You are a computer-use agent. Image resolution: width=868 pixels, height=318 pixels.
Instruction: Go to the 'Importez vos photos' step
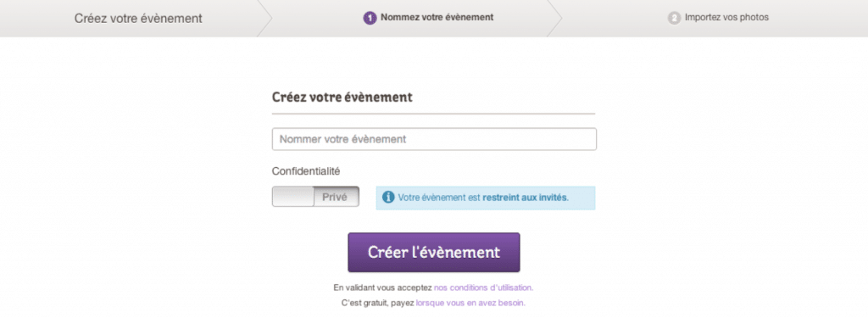click(726, 17)
